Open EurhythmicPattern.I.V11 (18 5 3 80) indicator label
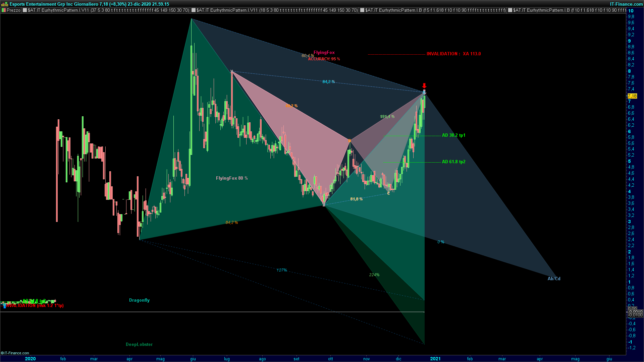 click(x=277, y=10)
